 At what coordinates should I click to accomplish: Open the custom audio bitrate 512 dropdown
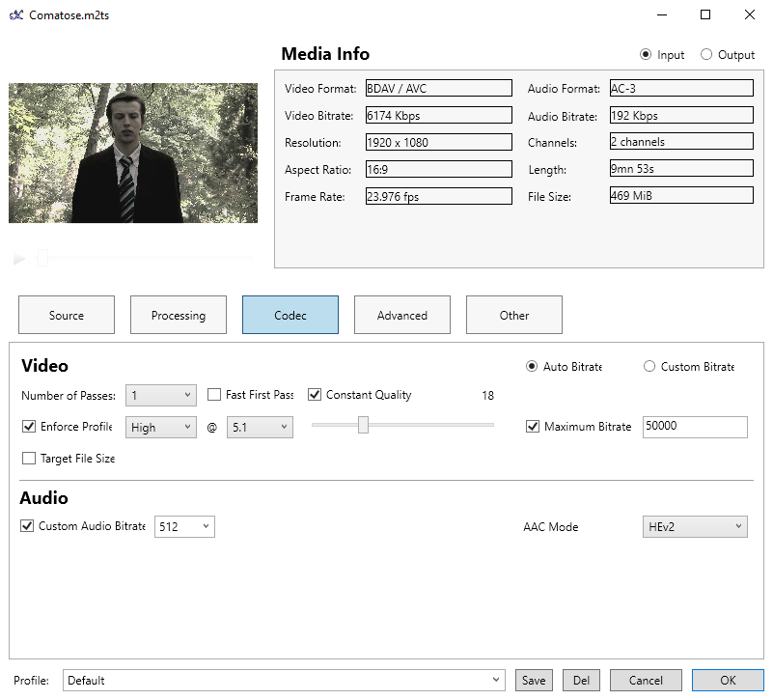184,527
